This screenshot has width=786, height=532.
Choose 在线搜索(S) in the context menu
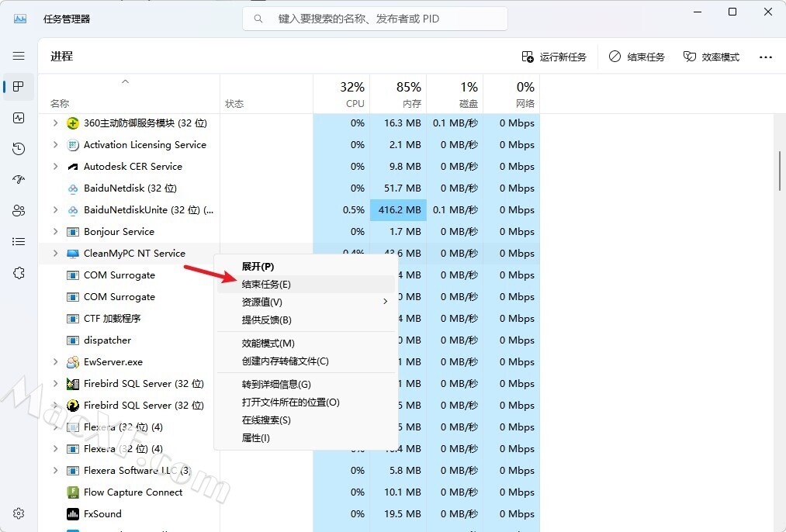pyautogui.click(x=306, y=420)
